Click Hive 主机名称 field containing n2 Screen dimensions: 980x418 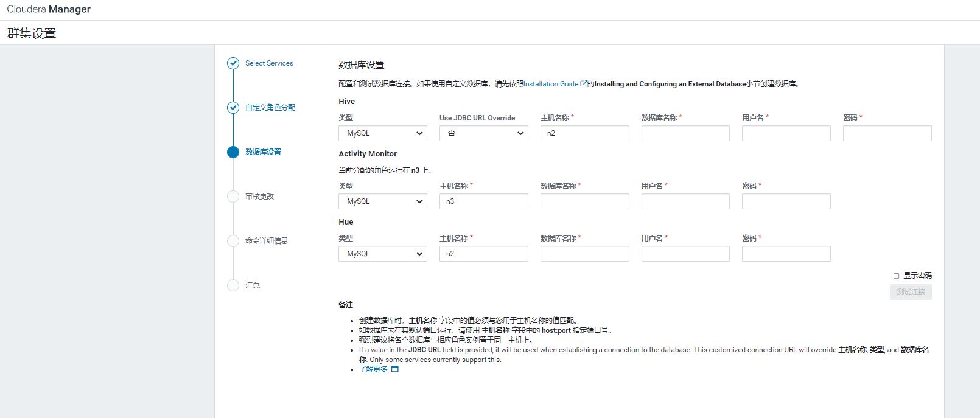[585, 133]
